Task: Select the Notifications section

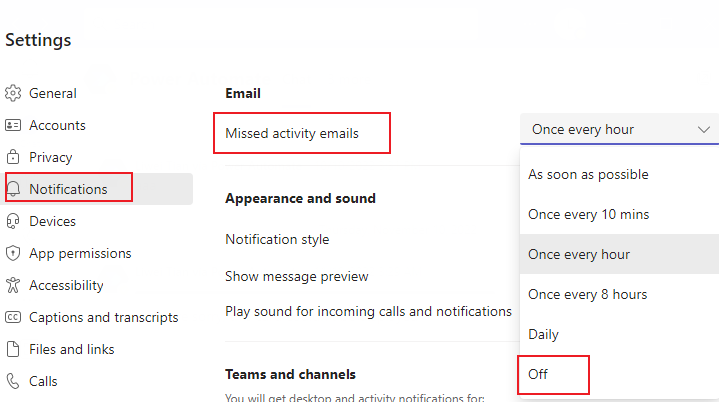Action: (98, 189)
